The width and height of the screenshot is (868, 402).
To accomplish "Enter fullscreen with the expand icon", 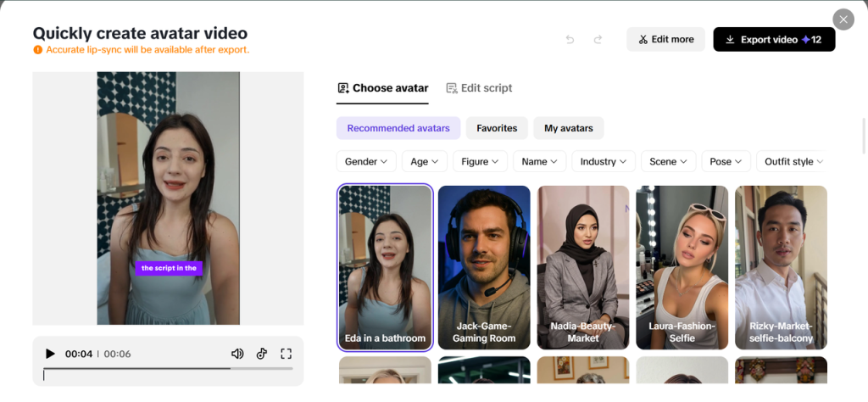I will click(x=286, y=354).
